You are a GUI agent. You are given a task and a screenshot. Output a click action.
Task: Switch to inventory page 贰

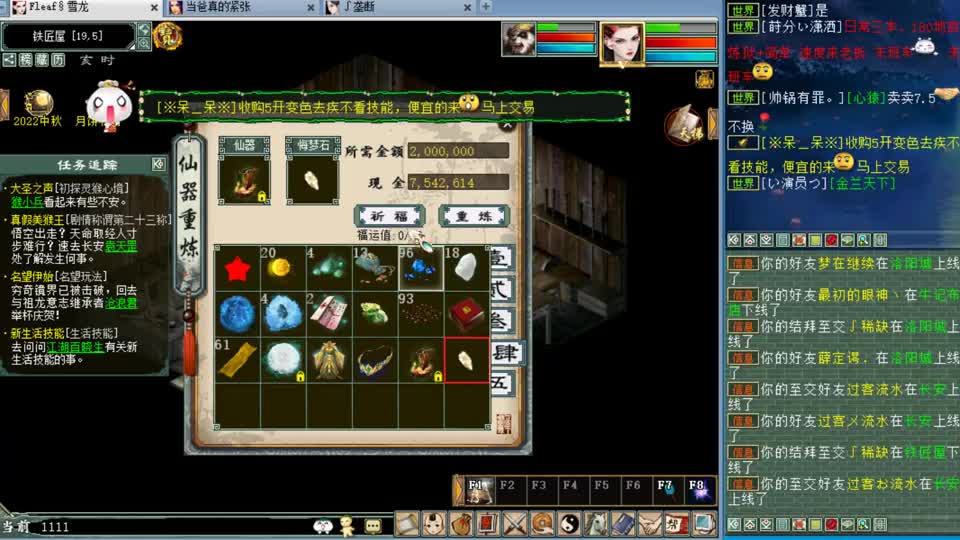(x=503, y=289)
